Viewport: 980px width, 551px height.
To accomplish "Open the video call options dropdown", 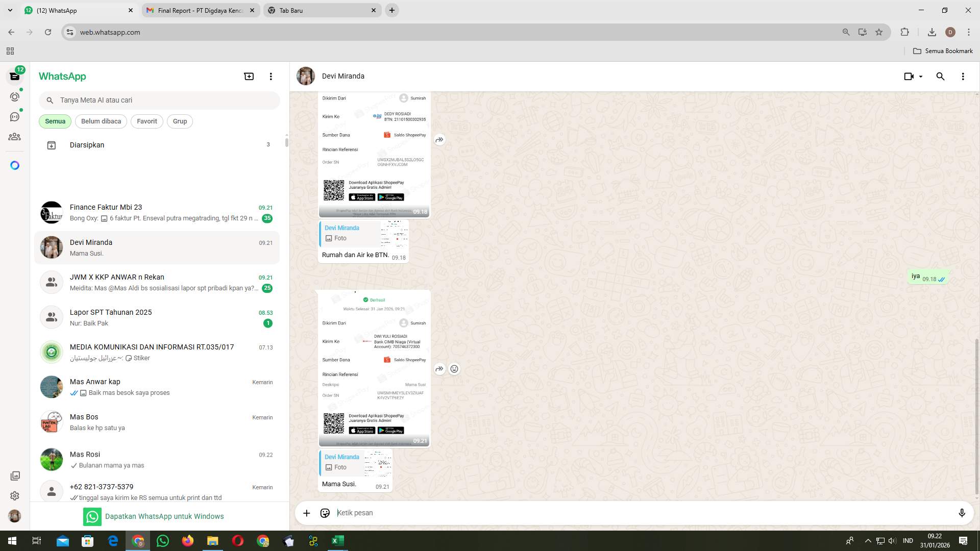I will pyautogui.click(x=913, y=76).
